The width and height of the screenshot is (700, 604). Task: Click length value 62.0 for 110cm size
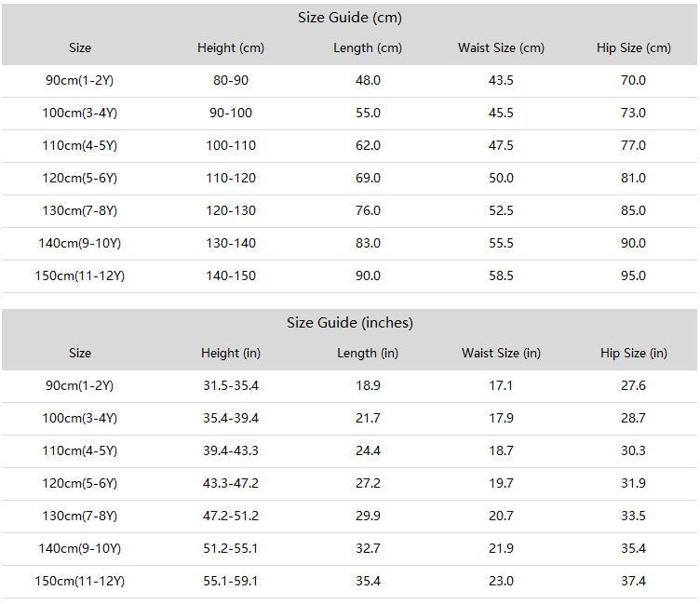tap(368, 145)
